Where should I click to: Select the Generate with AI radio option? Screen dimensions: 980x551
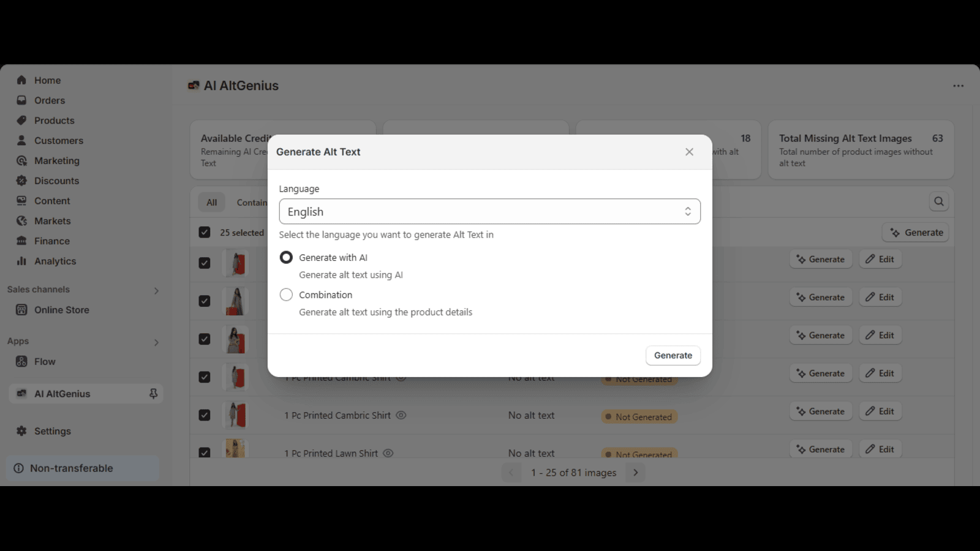[286, 257]
